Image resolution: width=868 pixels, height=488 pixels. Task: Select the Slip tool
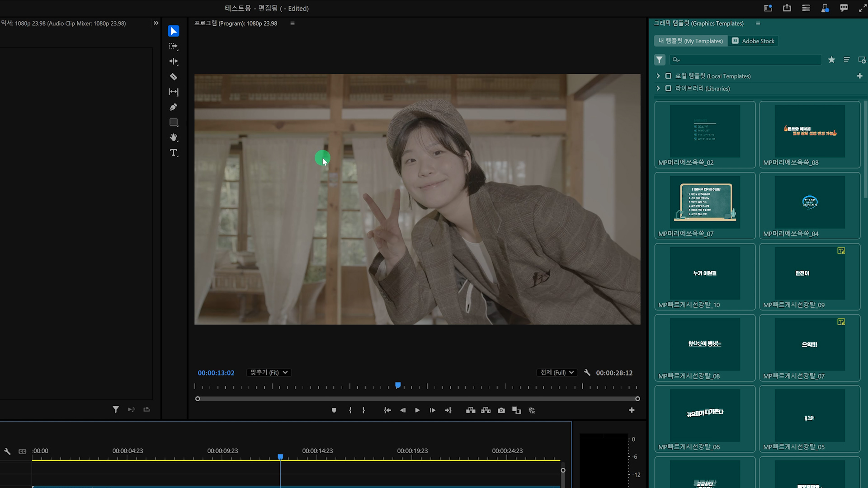pos(174,92)
